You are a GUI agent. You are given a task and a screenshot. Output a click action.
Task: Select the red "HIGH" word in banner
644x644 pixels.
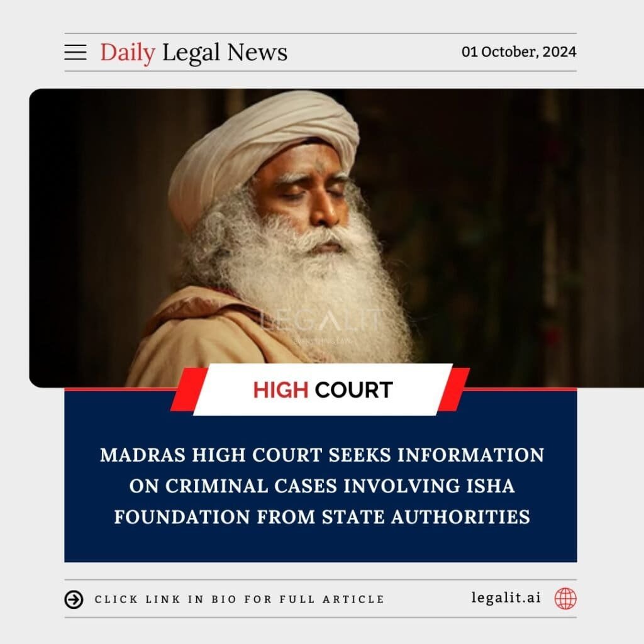tap(280, 390)
